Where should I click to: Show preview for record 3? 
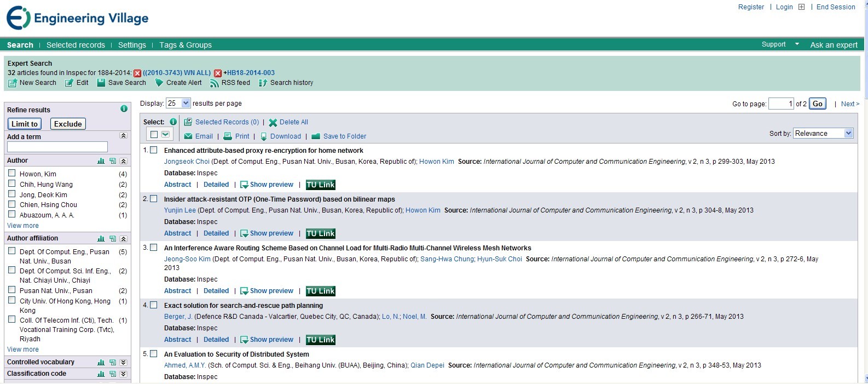[x=267, y=291]
